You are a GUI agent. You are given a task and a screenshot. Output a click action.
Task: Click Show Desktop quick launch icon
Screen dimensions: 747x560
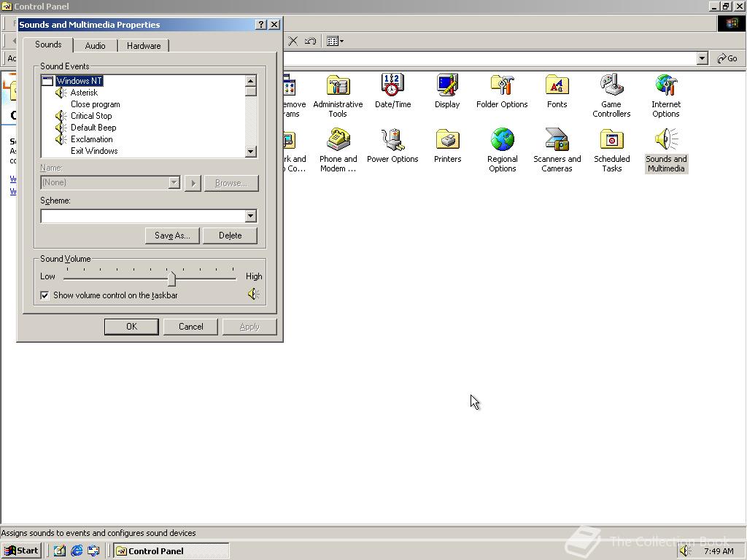pos(60,551)
